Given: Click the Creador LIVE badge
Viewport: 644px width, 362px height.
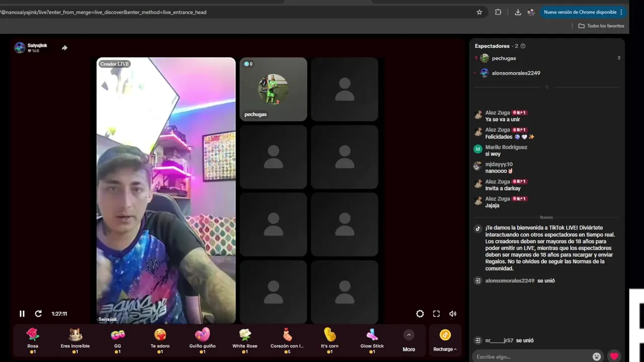Looking at the screenshot, I should [x=115, y=64].
